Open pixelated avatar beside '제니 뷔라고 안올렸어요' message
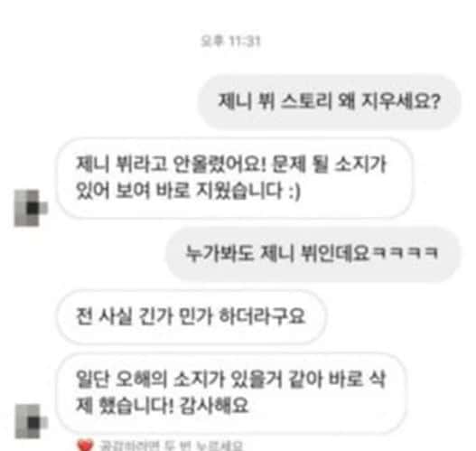 tap(32, 208)
